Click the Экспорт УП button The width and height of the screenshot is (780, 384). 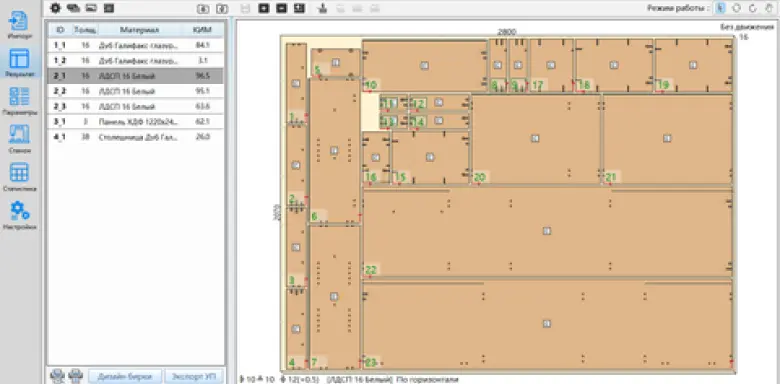[x=194, y=377]
